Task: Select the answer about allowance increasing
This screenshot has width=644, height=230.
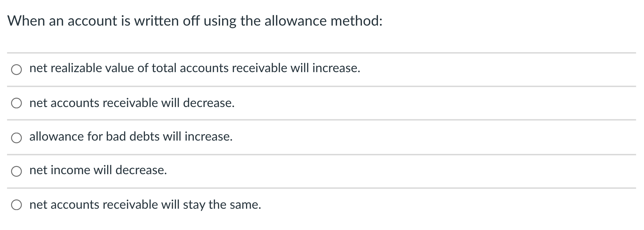Action: tap(131, 136)
